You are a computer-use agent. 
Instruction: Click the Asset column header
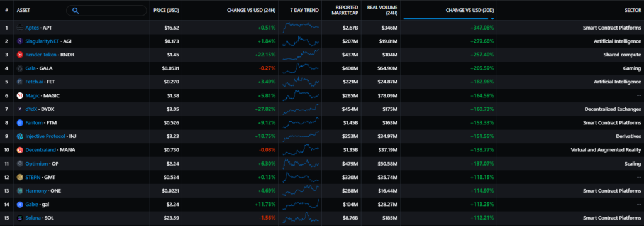tap(24, 10)
